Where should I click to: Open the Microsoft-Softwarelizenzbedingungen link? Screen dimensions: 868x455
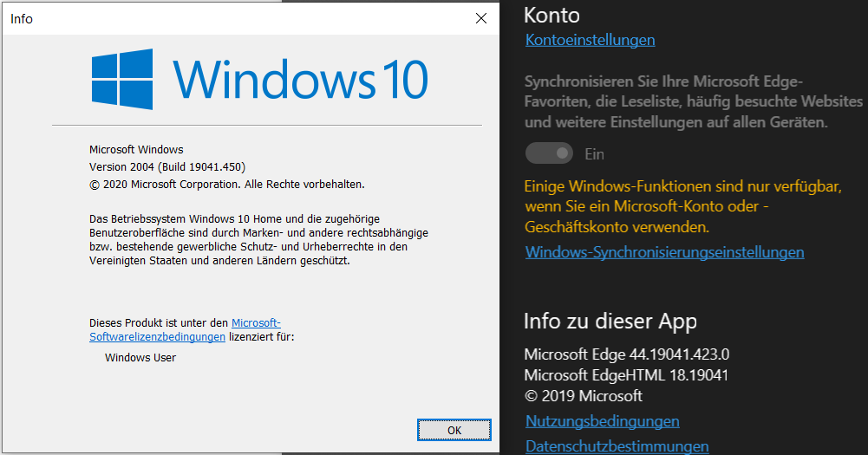click(185, 330)
